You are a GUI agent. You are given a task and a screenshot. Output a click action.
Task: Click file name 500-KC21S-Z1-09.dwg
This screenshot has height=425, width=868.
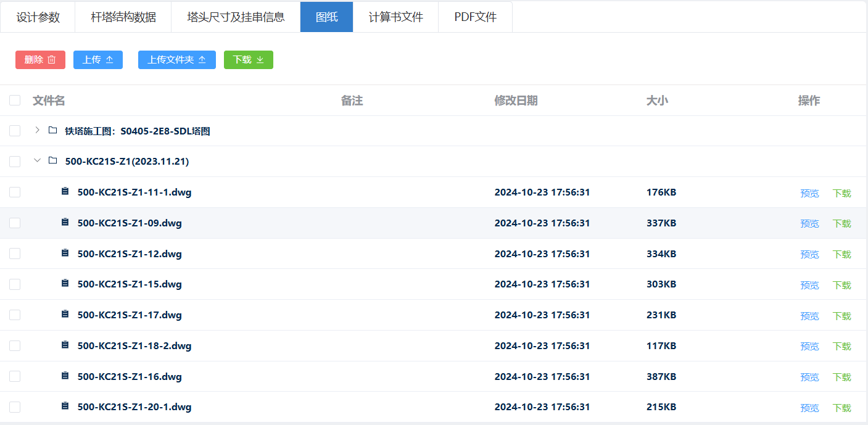[x=130, y=223]
